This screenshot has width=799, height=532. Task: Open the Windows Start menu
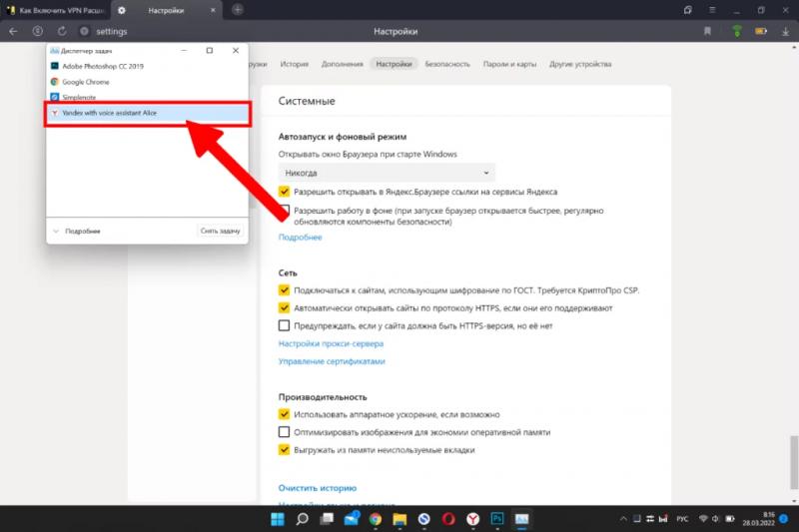coord(278,519)
